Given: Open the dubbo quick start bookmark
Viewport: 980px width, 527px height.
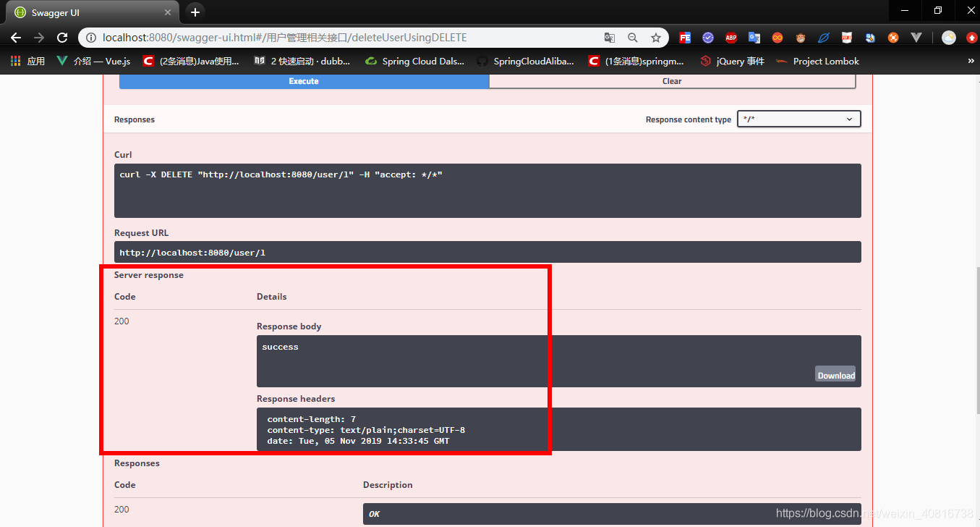Looking at the screenshot, I should (x=302, y=62).
